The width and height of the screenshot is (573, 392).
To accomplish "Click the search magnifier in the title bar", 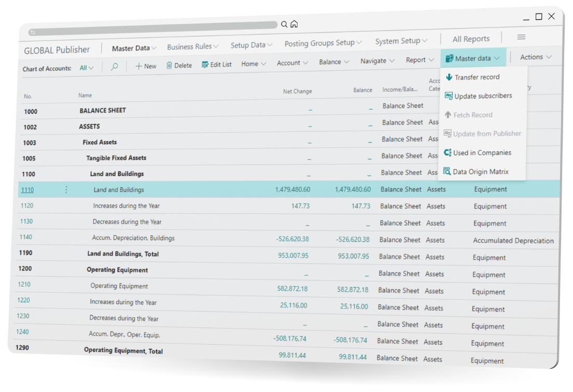I will 283,24.
